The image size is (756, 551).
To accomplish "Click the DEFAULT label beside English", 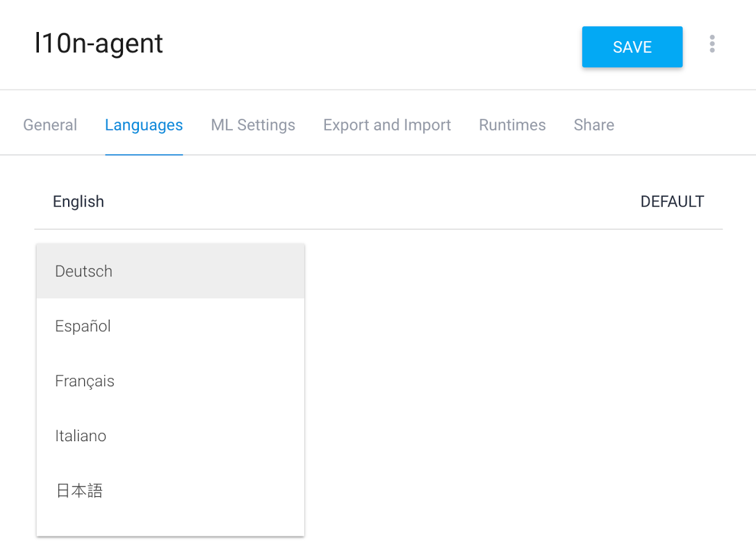I will [672, 202].
